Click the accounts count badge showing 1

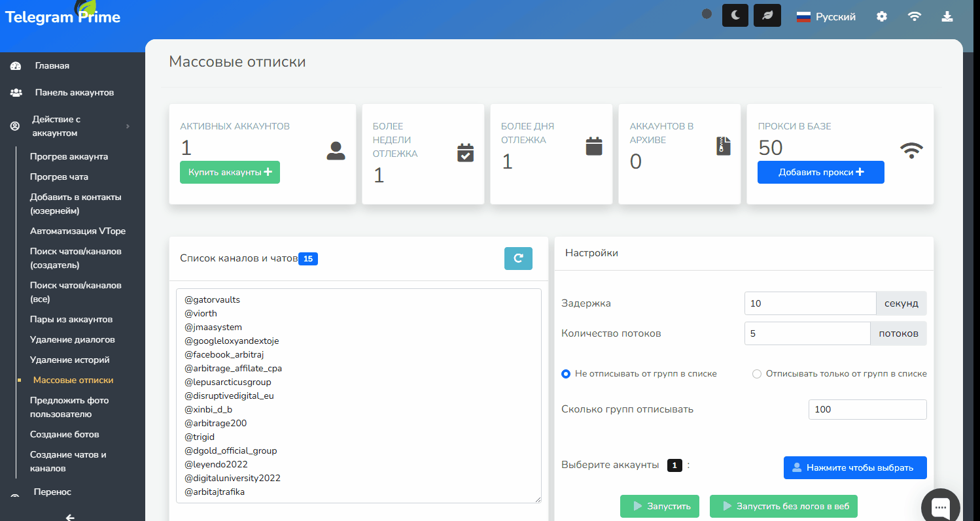click(x=675, y=465)
